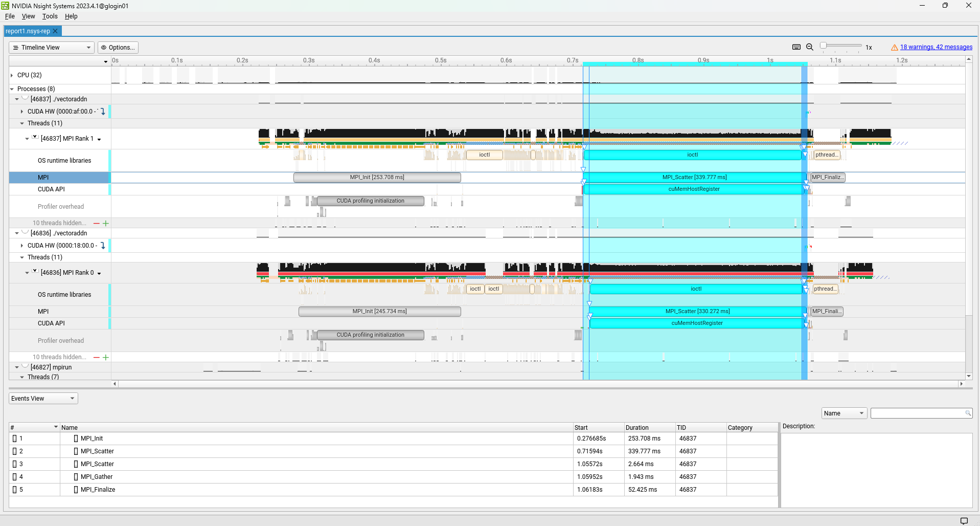Open the Timeline View dropdown
Screen dimensions: 980x526
pyautogui.click(x=51, y=48)
